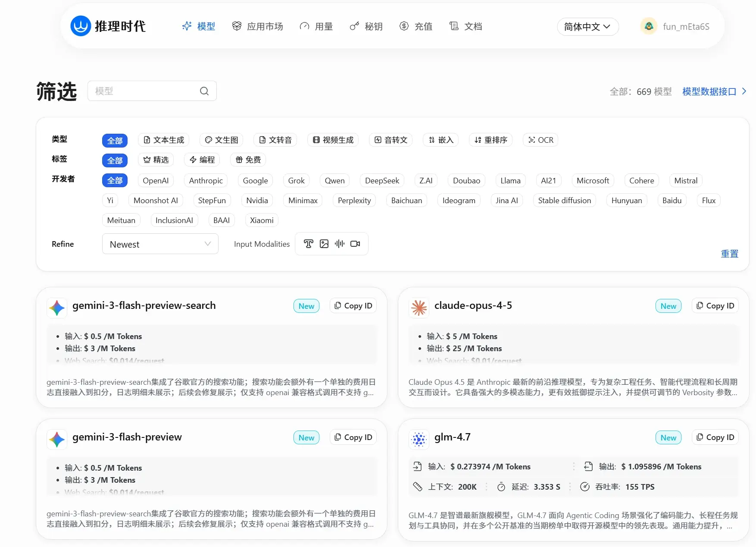
Task: Expand the 模型数据接口 arrow link
Action: (x=744, y=91)
